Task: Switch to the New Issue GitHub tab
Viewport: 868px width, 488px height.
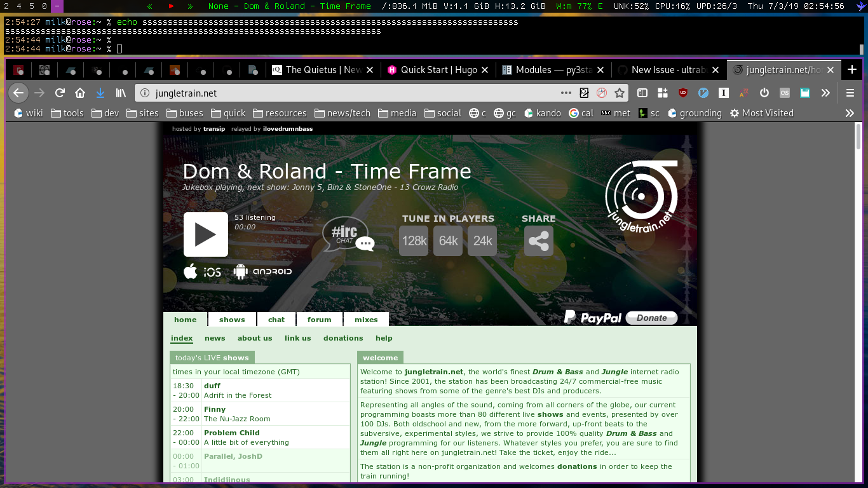Action: (x=669, y=70)
